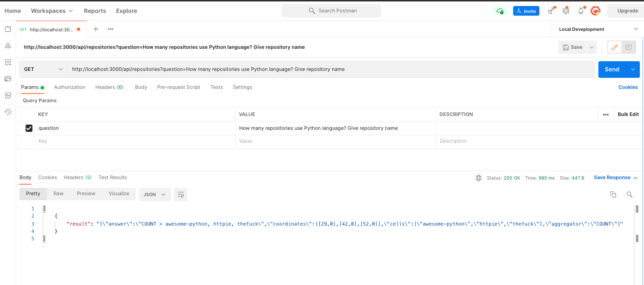The height and width of the screenshot is (285, 644).
Task: Search the response using magnifier icon
Action: (630, 194)
